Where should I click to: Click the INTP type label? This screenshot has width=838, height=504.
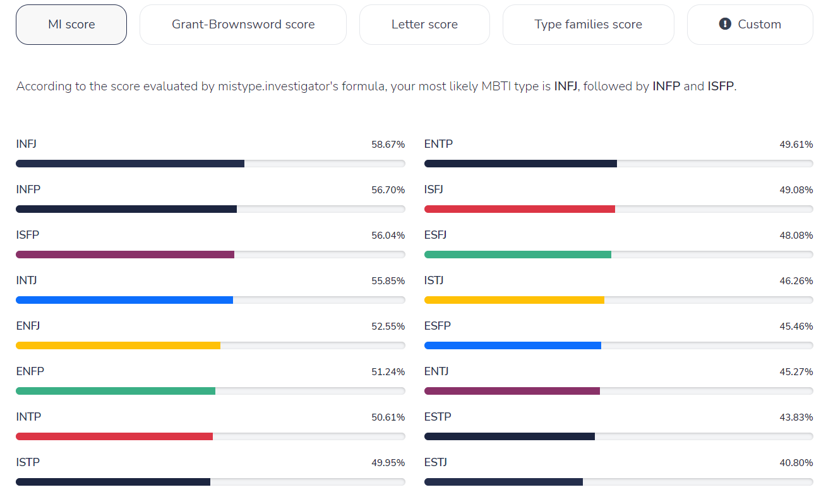coord(28,417)
